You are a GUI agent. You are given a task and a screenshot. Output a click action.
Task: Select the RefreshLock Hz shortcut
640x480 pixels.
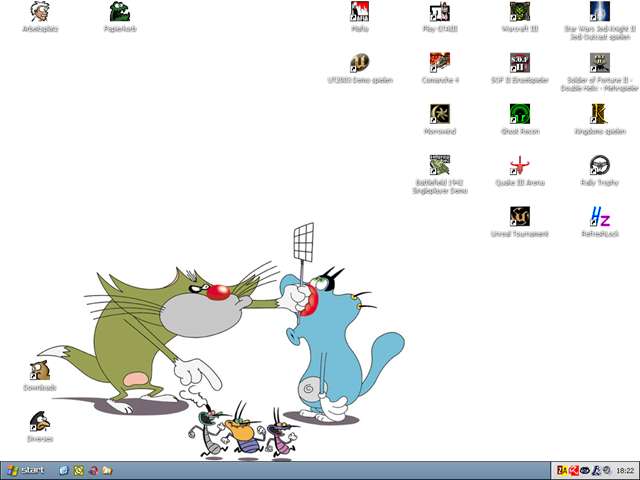pos(600,216)
